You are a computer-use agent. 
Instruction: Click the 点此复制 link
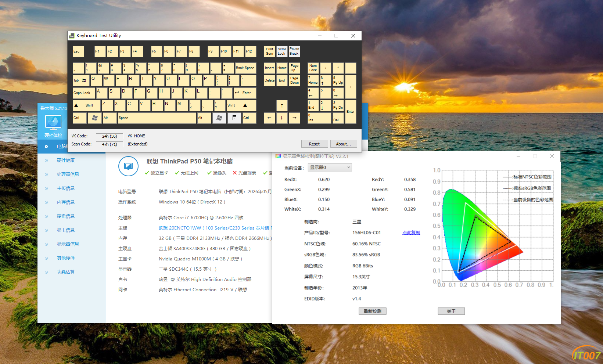[x=411, y=233]
